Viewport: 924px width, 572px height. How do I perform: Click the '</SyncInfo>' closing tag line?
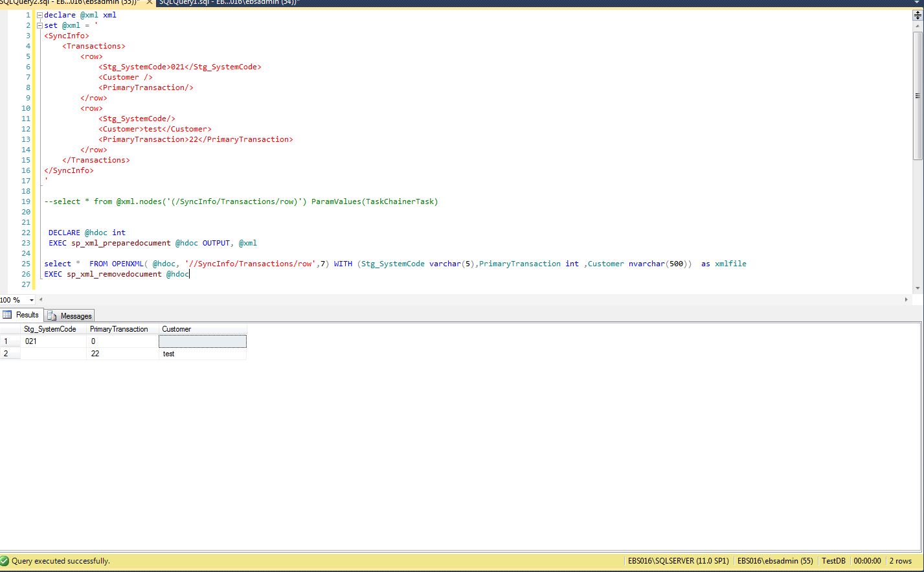click(x=69, y=170)
